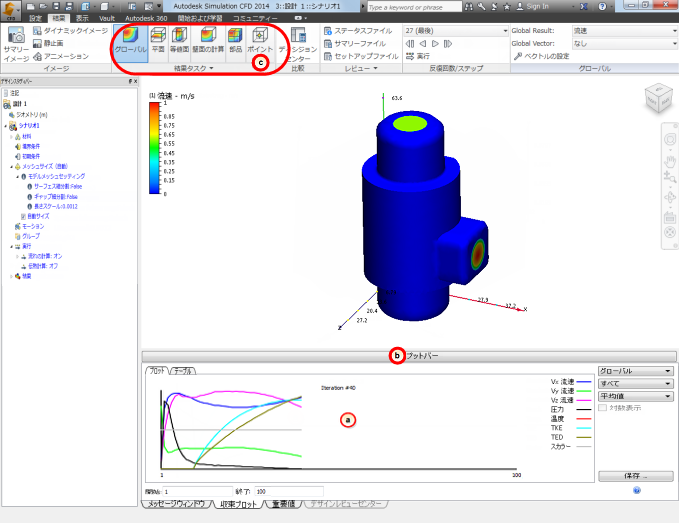The image size is (679, 523).
Task: Click the wrench icon in title bar
Action: pos(482,6)
